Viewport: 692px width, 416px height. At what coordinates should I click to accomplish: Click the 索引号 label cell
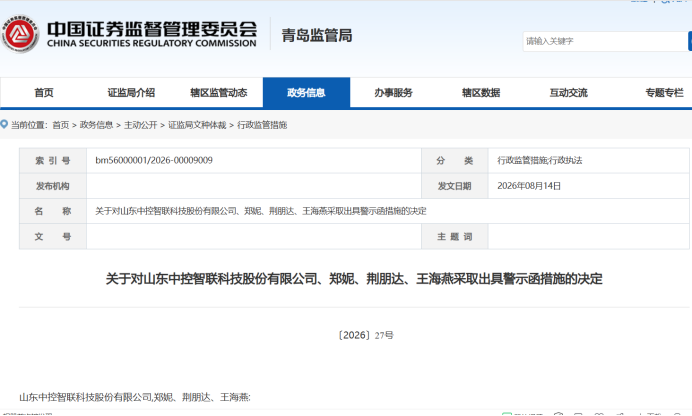pos(53,161)
